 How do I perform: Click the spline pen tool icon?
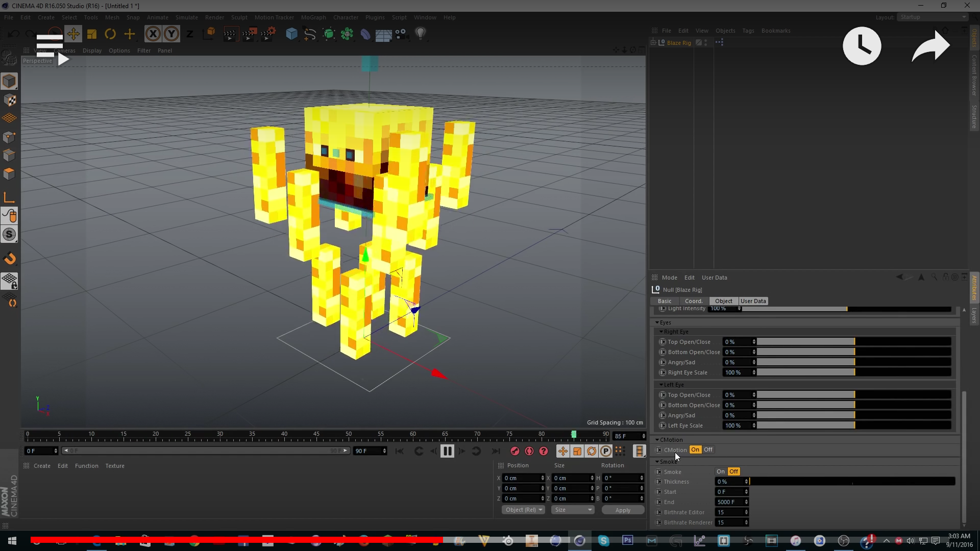[310, 34]
